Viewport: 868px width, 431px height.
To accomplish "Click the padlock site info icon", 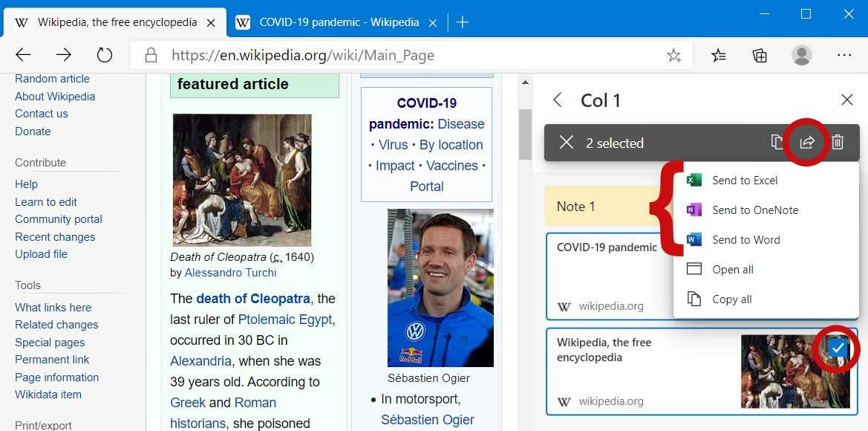I will point(150,55).
